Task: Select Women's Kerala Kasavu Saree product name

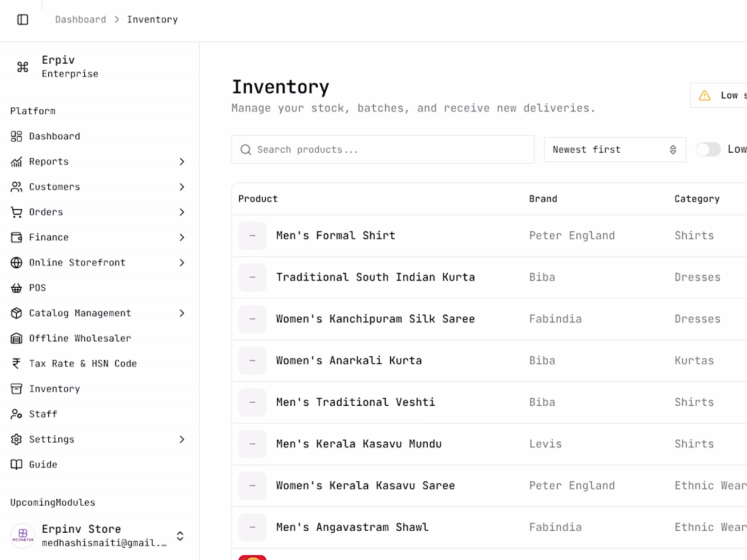Action: pos(365,486)
